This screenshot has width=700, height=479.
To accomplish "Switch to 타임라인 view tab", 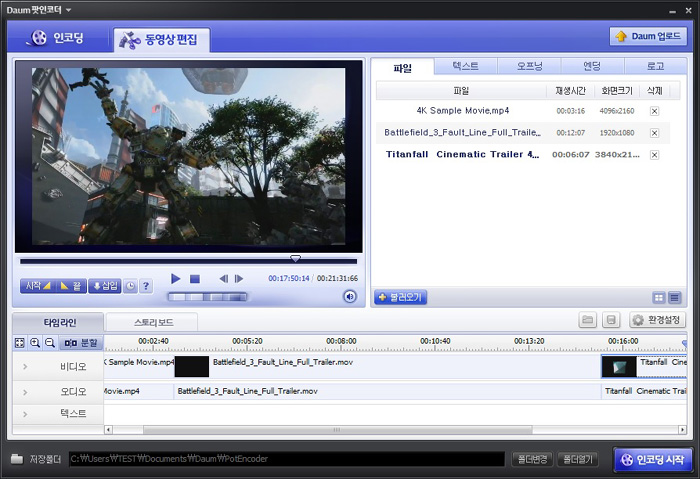I will 58,322.
